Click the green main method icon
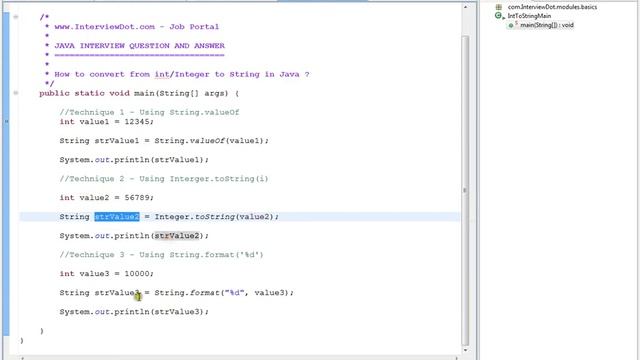 [511, 25]
